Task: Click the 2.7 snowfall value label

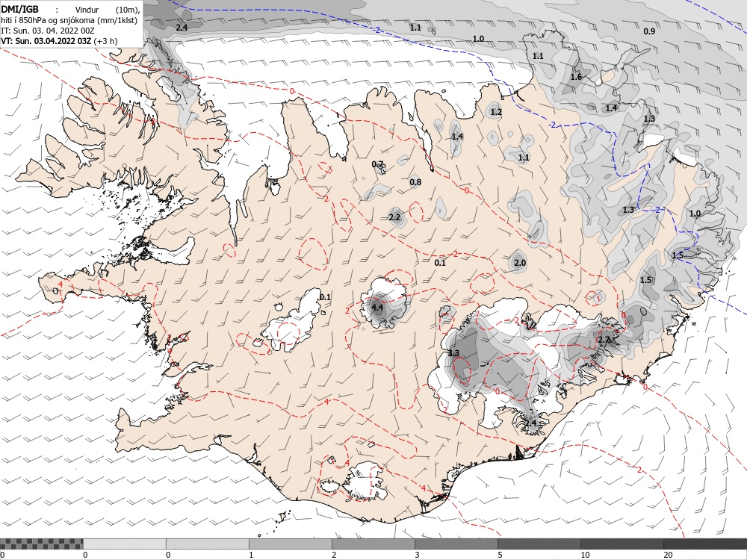Action: [604, 340]
